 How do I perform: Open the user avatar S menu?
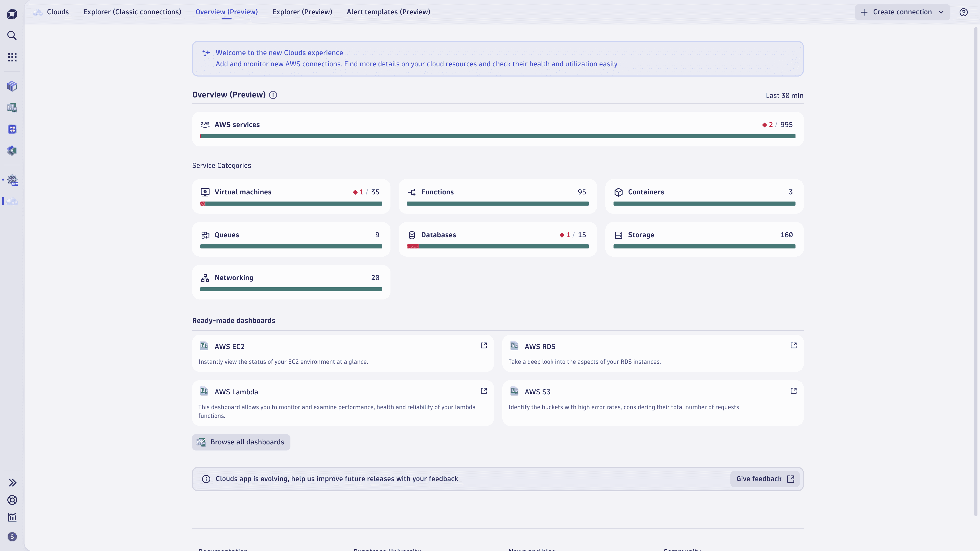coord(12,536)
